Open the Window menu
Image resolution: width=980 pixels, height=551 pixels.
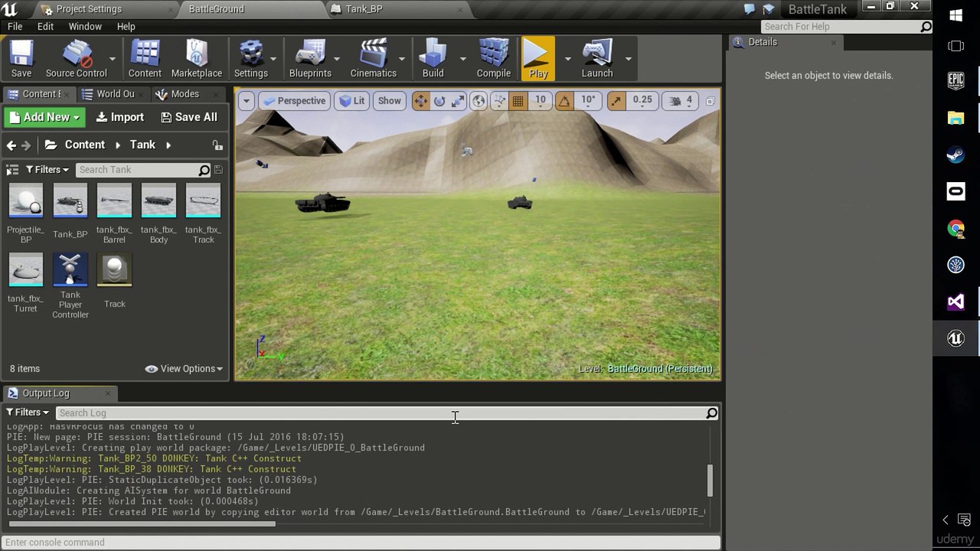click(x=85, y=26)
